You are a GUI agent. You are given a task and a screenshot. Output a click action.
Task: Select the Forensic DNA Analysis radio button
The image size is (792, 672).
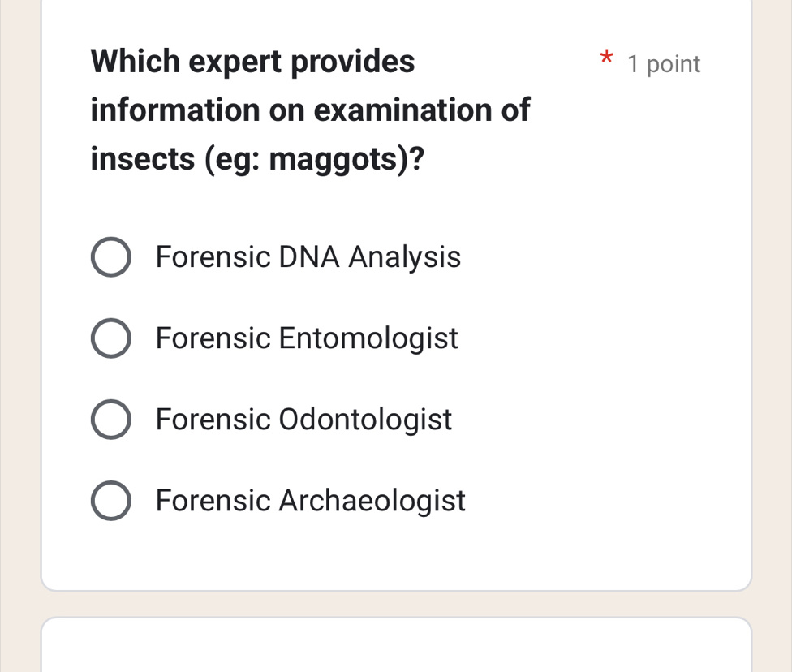click(x=110, y=258)
